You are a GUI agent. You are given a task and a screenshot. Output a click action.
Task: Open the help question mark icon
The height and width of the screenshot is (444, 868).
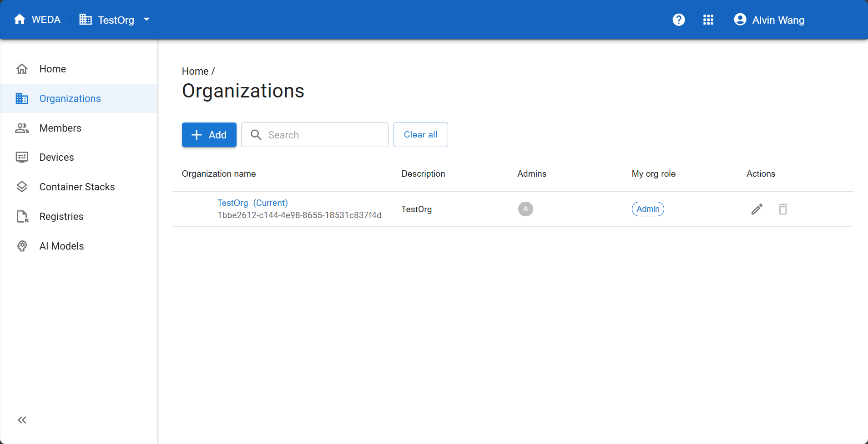679,20
